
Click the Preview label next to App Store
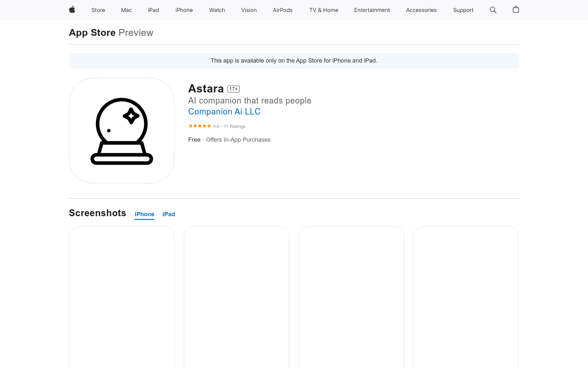(x=136, y=33)
